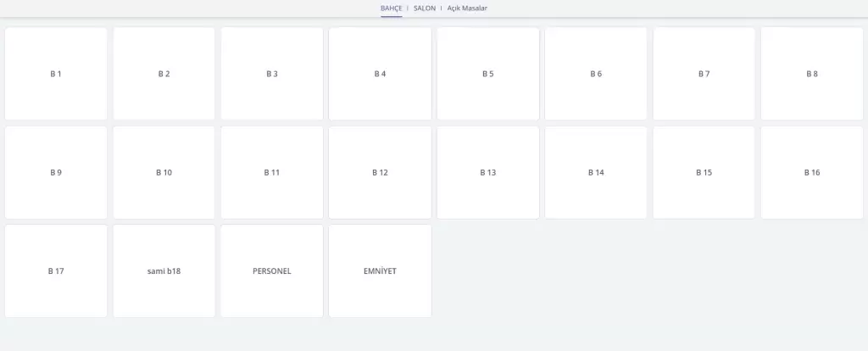The height and width of the screenshot is (351, 868).
Task: Open table B 7
Action: click(x=704, y=74)
